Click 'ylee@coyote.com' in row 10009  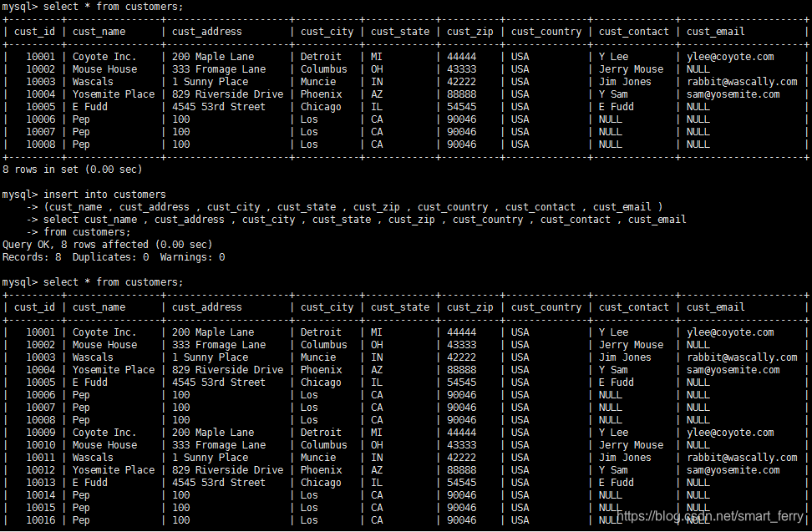[730, 433]
